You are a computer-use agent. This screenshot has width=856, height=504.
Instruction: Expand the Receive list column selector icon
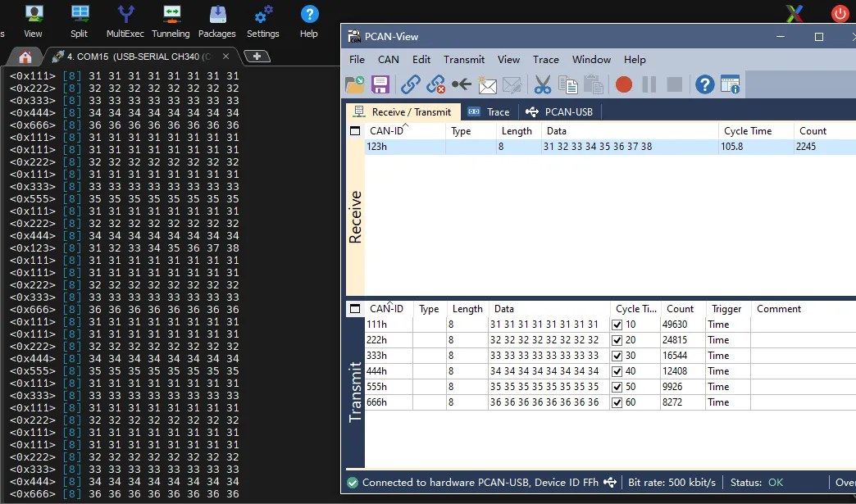click(355, 131)
